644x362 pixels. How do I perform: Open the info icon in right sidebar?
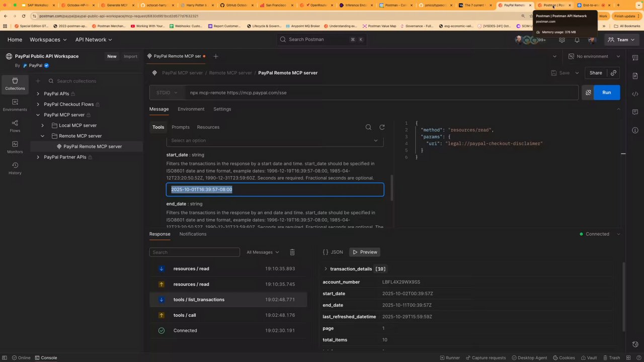635,130
